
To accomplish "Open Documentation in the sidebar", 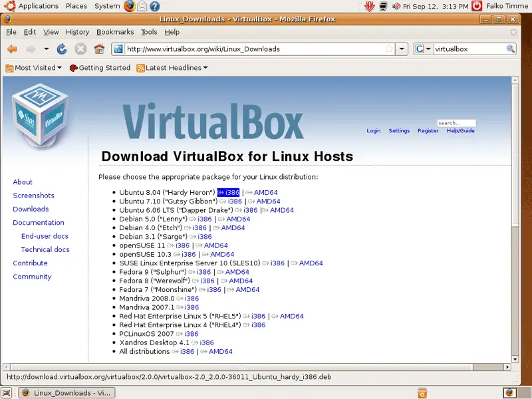I will tap(39, 223).
